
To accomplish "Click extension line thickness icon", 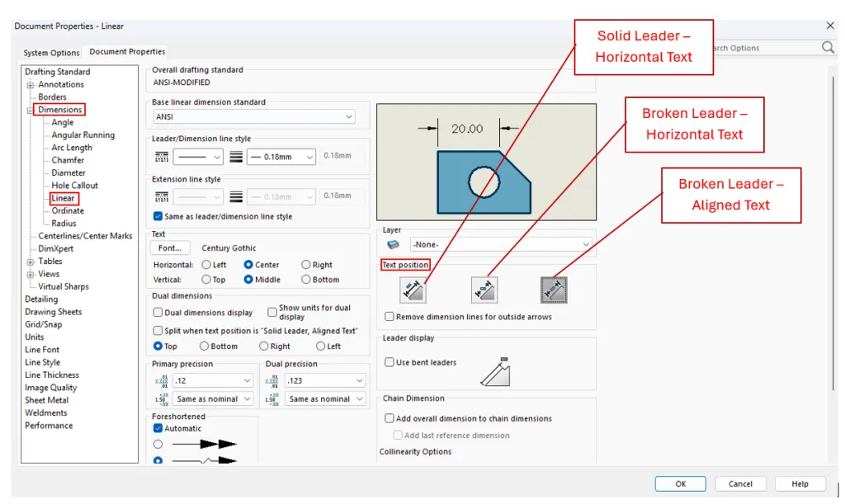I will (x=236, y=196).
